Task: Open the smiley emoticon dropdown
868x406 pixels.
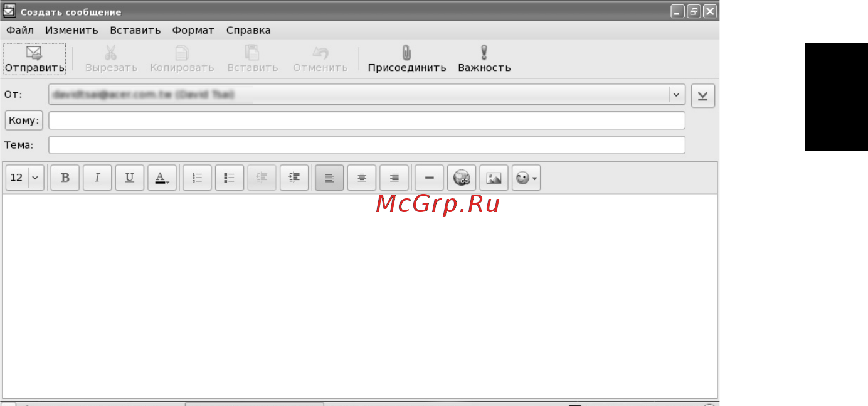Action: coord(526,178)
